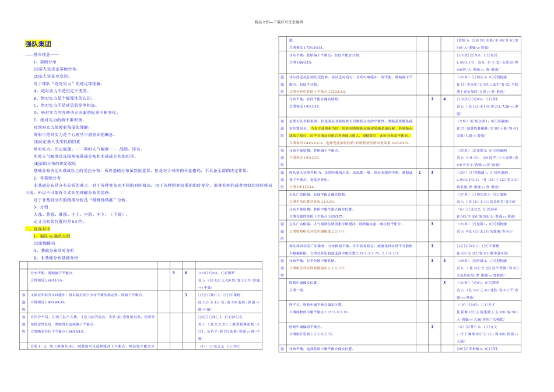554x392 pixels.
Task: Click the line starting 'C、绝对实力不是球员的简单相加'
Action: tap(65, 106)
